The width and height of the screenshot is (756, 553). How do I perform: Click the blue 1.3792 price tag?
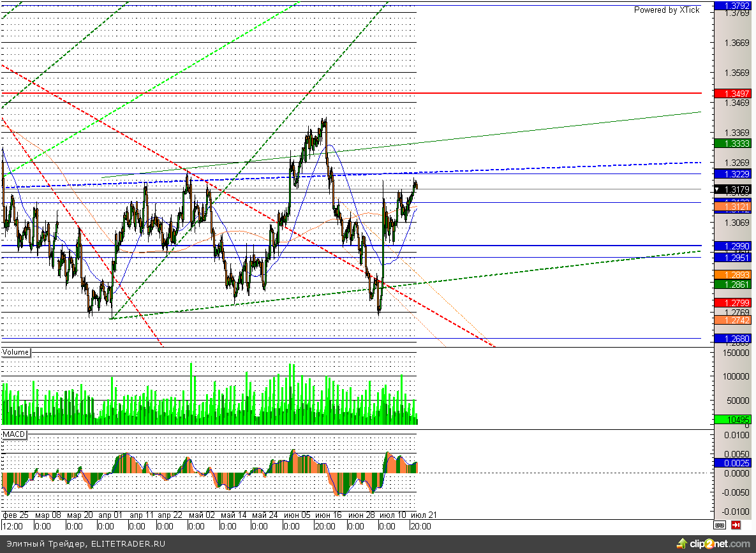732,5
